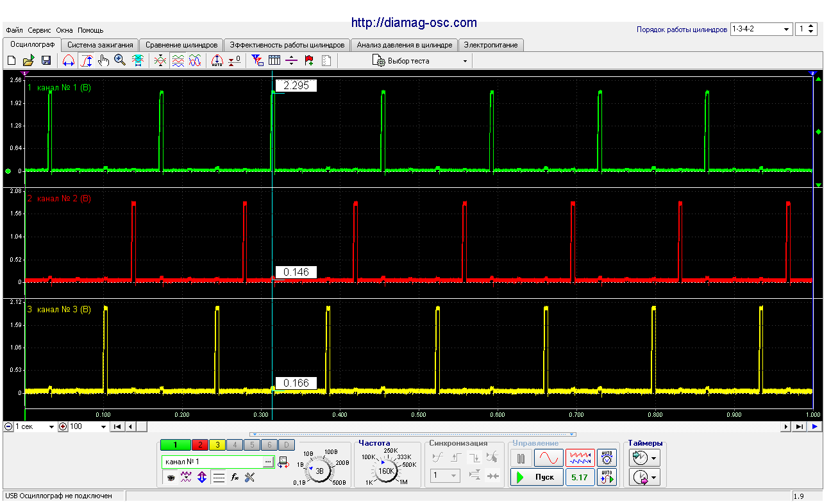831x504 pixels.
Task: Increase the cylinder number stepper
Action: 812,26
